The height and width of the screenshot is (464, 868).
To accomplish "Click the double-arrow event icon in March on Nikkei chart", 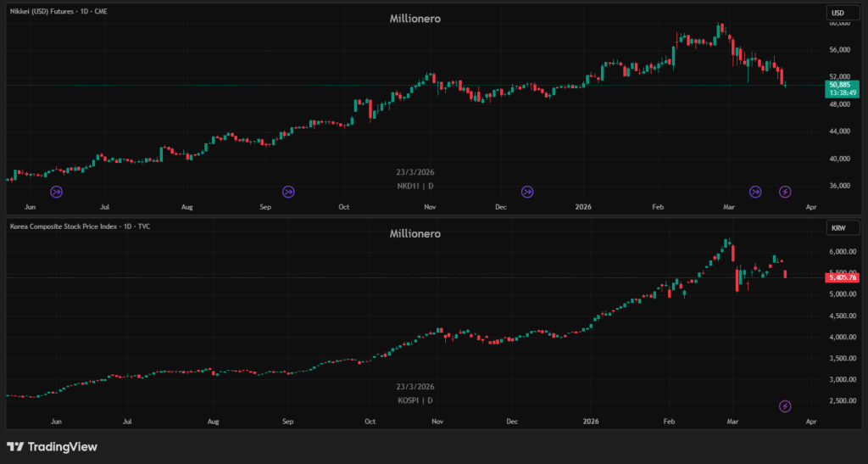I will click(x=756, y=192).
